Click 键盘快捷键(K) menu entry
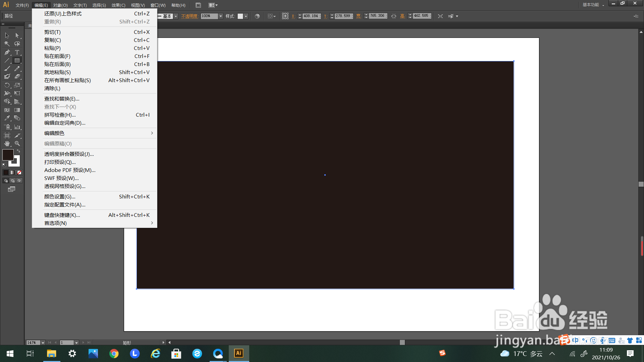This screenshot has width=644, height=362. point(62,215)
